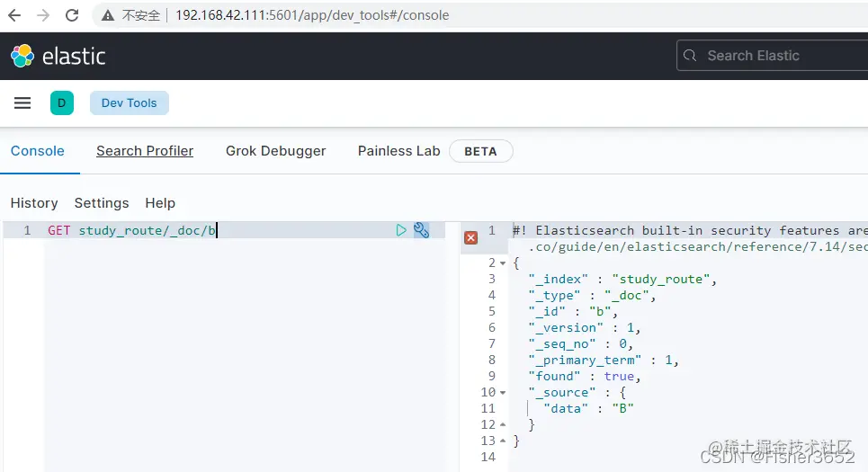This screenshot has height=472, width=868.
Task: Open the History panel
Action: tap(34, 203)
